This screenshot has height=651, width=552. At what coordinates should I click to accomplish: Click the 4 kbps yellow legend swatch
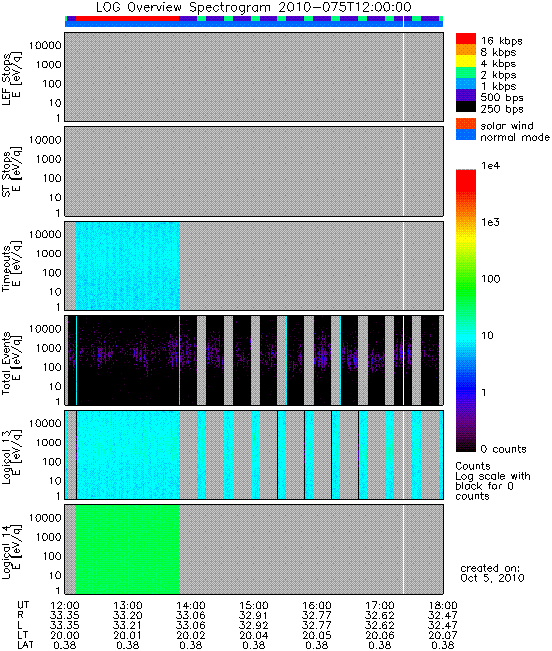[466, 61]
